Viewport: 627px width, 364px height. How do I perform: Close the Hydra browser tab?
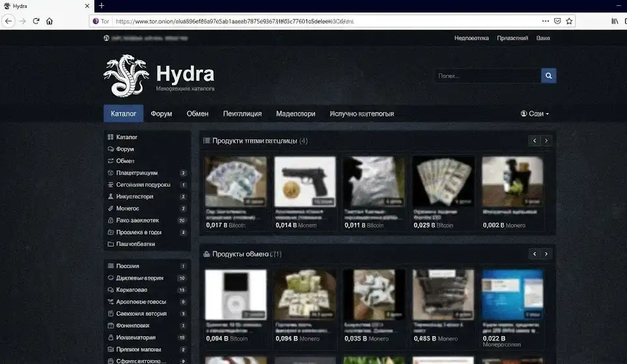coord(87,6)
